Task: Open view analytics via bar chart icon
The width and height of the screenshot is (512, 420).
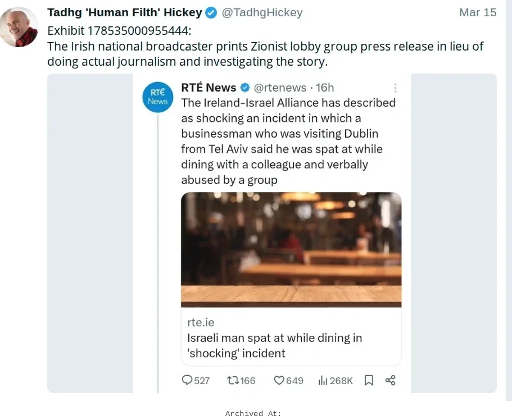Action: tap(324, 380)
